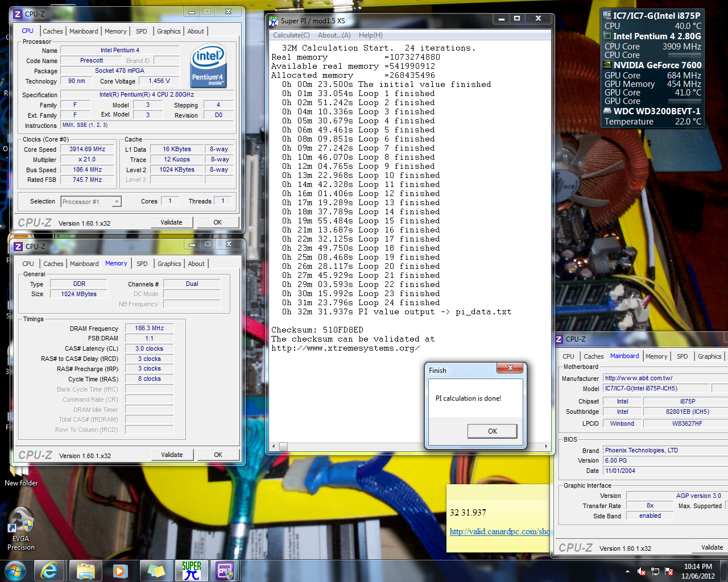Image resolution: width=728 pixels, height=582 pixels.
Task: Click the top CPU-Z window title icon
Action: pos(18,14)
